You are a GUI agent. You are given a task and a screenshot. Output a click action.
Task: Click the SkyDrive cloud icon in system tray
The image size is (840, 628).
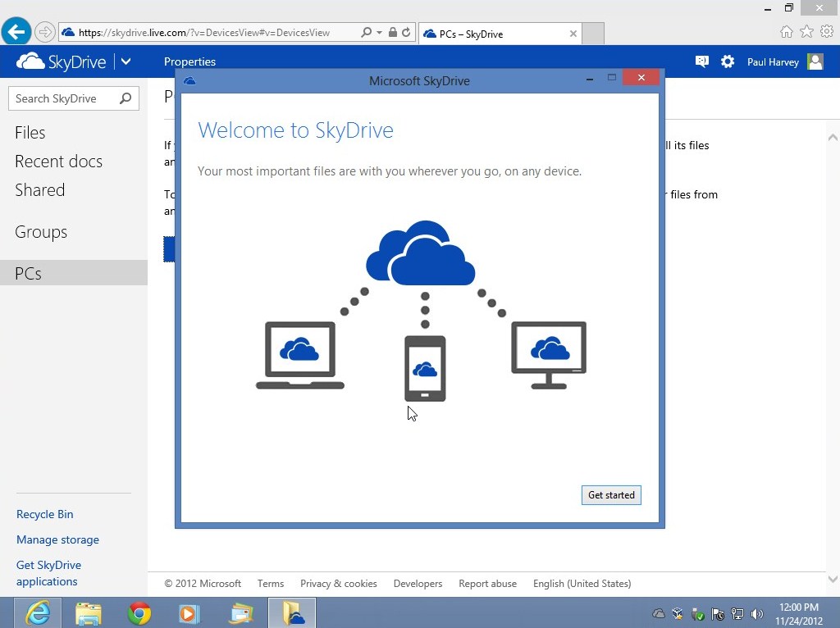coord(658,613)
